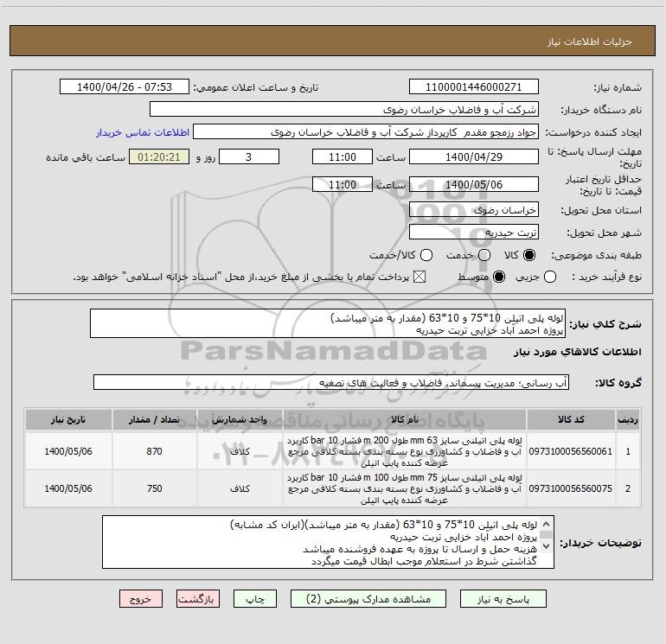
Task: Click product code 0973100056560061
Action: tap(571, 451)
